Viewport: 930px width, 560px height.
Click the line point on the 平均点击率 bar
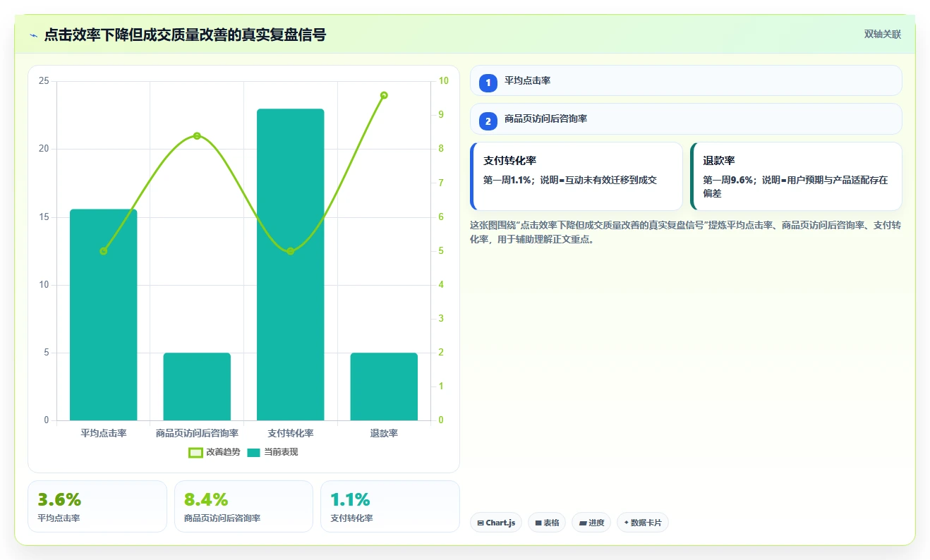click(x=104, y=251)
